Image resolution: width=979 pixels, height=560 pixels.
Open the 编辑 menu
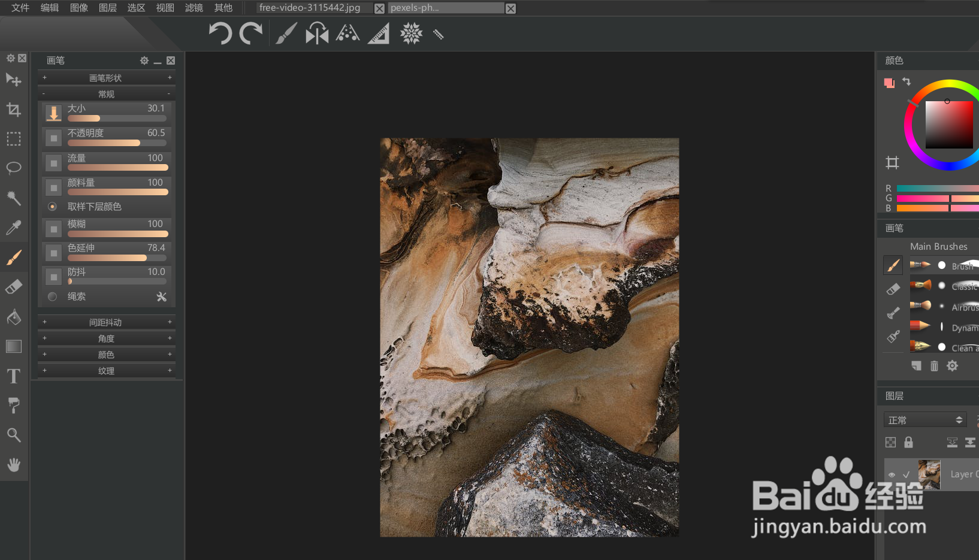pyautogui.click(x=50, y=8)
